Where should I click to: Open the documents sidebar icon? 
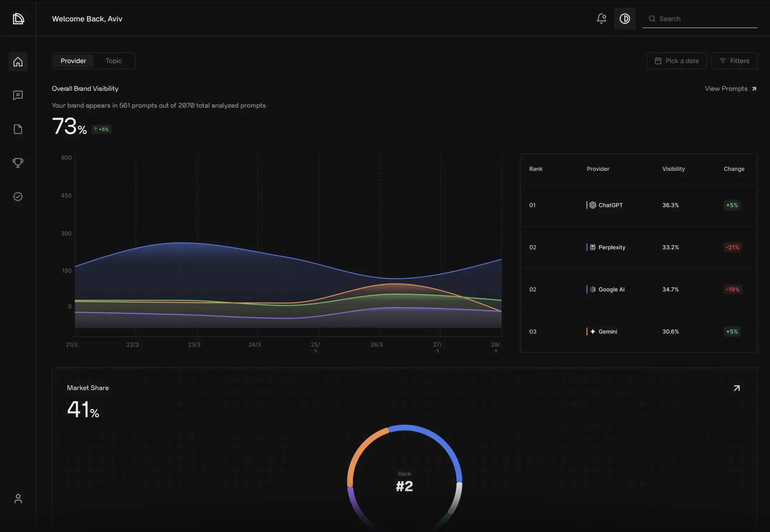pos(18,129)
